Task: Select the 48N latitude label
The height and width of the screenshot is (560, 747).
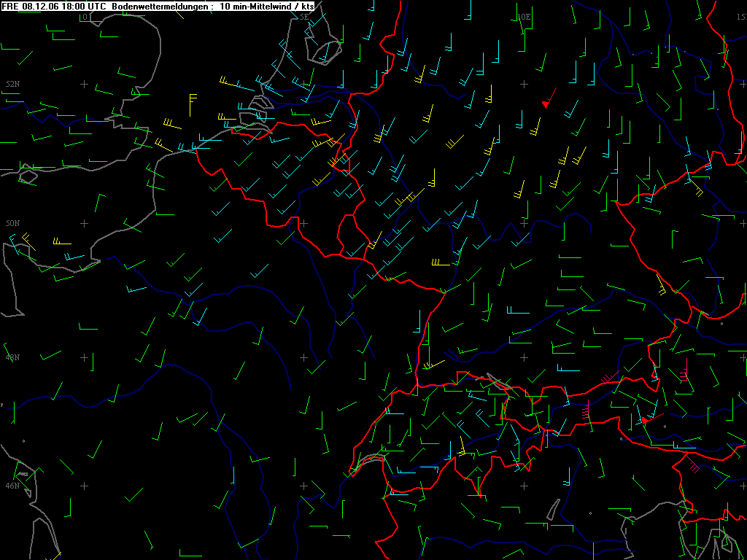Action: (12, 357)
